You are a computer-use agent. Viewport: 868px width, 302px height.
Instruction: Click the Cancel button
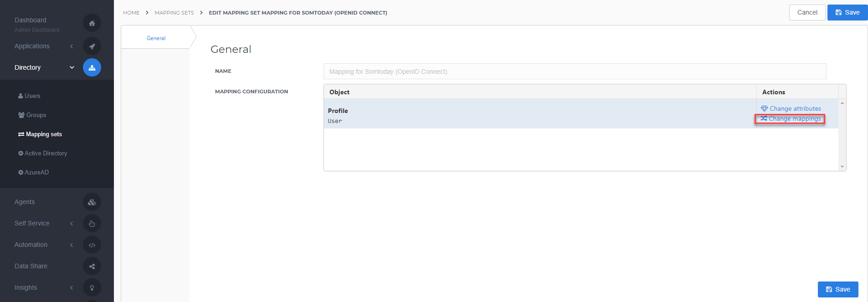(x=807, y=12)
